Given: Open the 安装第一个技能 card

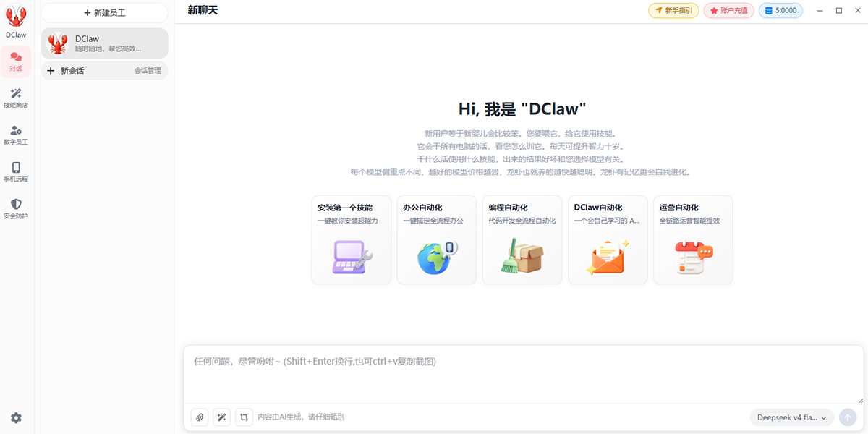Looking at the screenshot, I should [352, 239].
